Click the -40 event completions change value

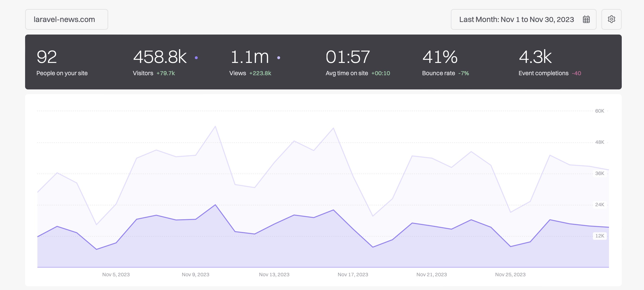point(576,73)
